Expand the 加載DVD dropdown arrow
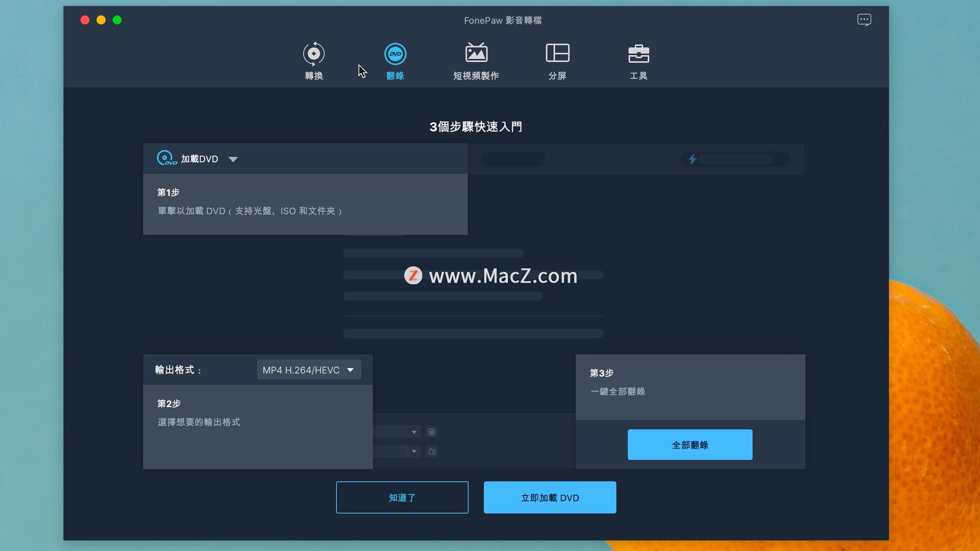This screenshot has width=980, height=551. [x=233, y=159]
